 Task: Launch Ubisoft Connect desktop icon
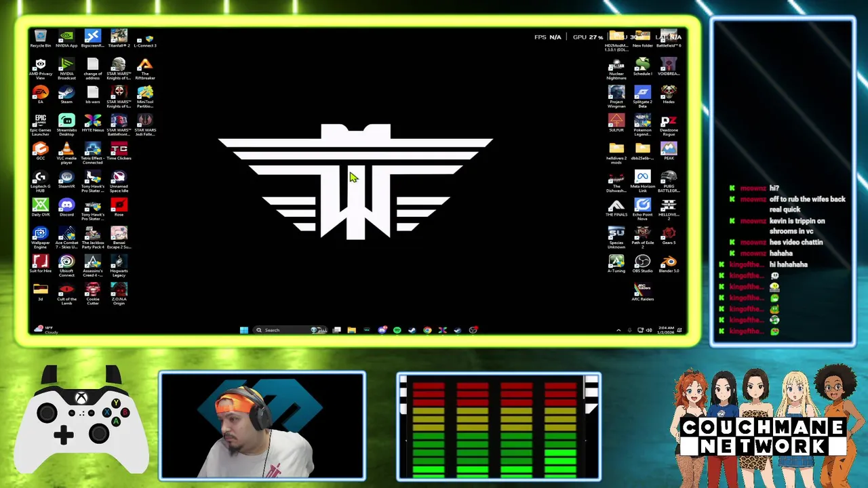[x=66, y=266]
